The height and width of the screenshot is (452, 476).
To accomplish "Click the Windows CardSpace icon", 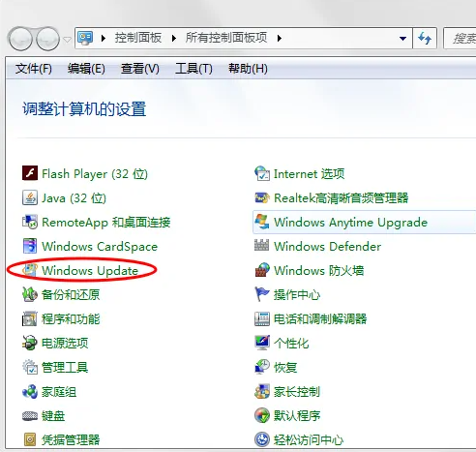I will (x=30, y=246).
